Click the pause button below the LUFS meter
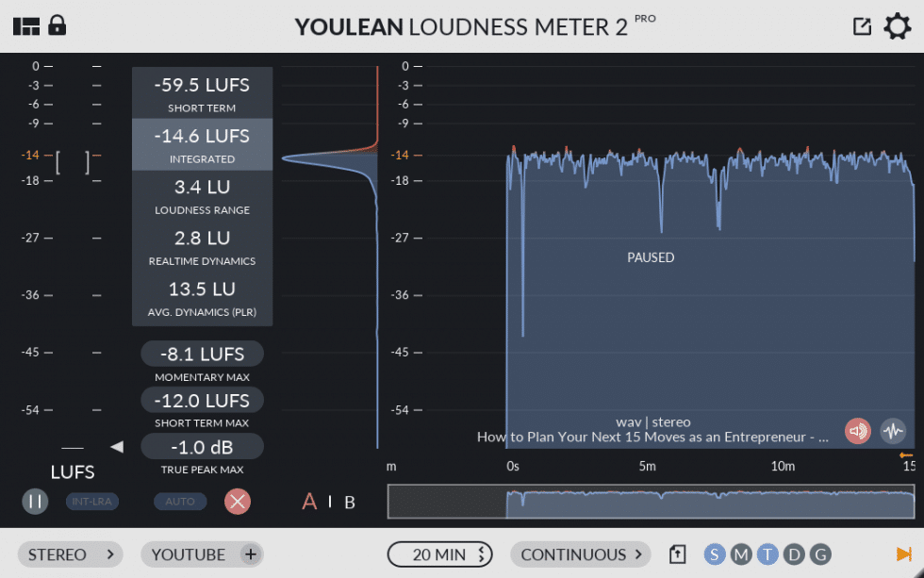The width and height of the screenshot is (924, 578). pos(35,502)
